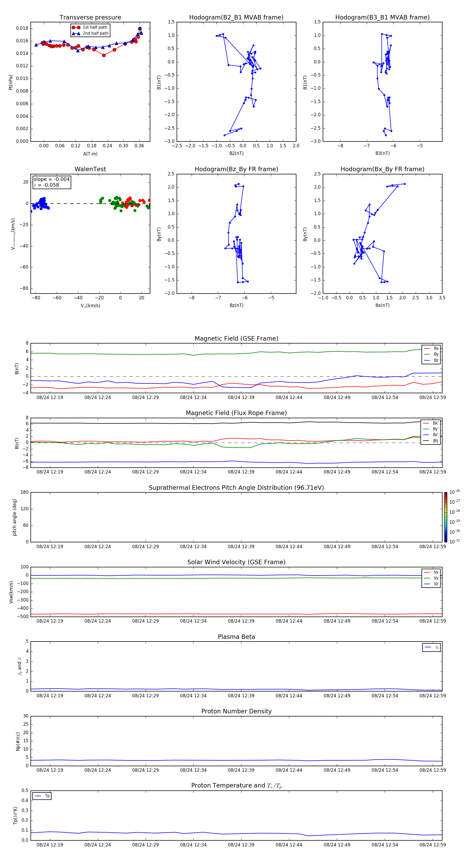
Task: Click the 'WalenTest' plot title
Action: point(90,169)
